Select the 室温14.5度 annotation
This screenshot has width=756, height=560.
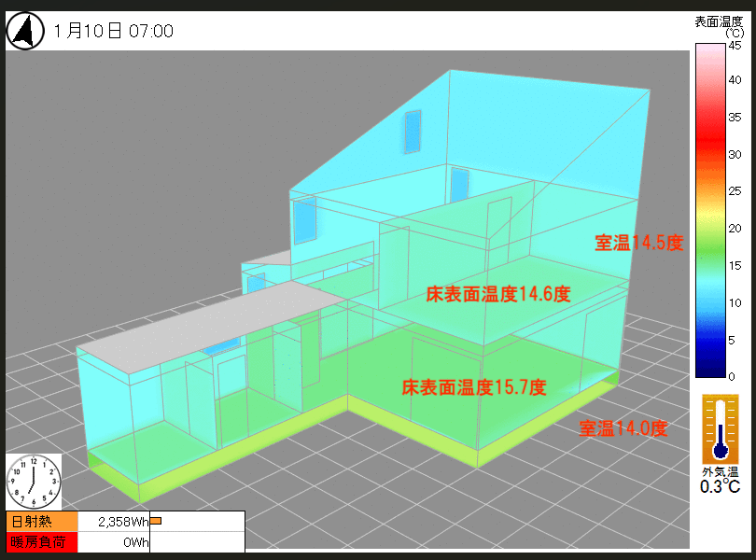(x=639, y=243)
